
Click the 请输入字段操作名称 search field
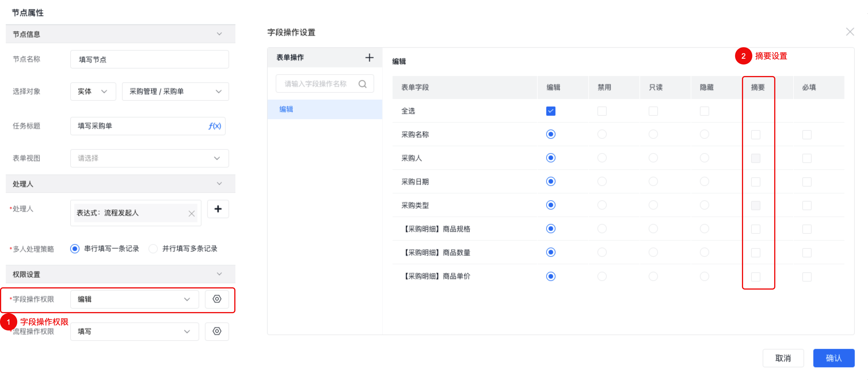(x=324, y=84)
